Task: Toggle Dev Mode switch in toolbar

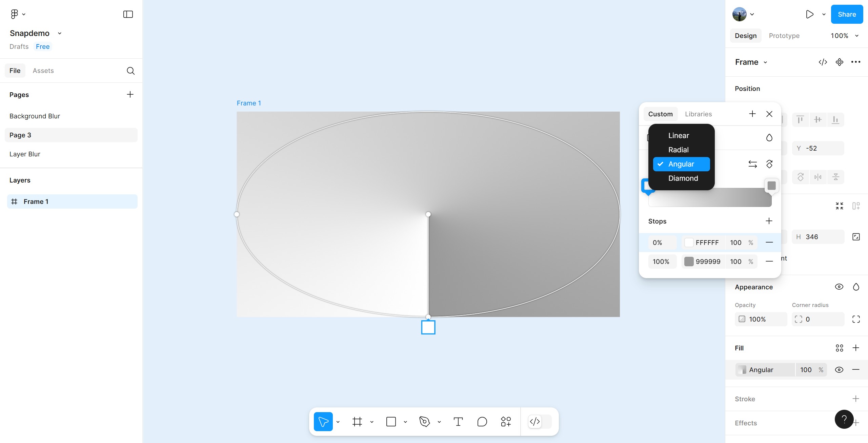Action: click(x=540, y=422)
